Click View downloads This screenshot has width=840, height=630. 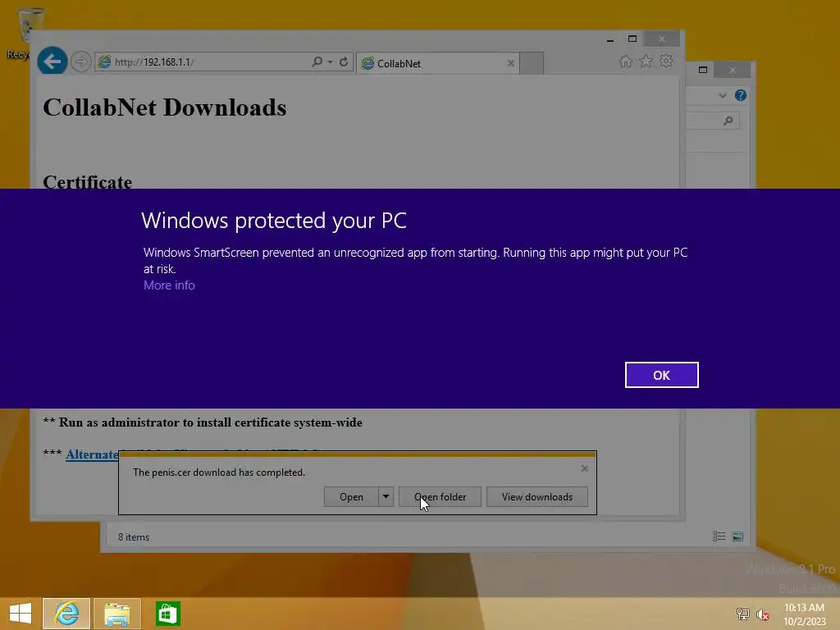[x=537, y=496]
